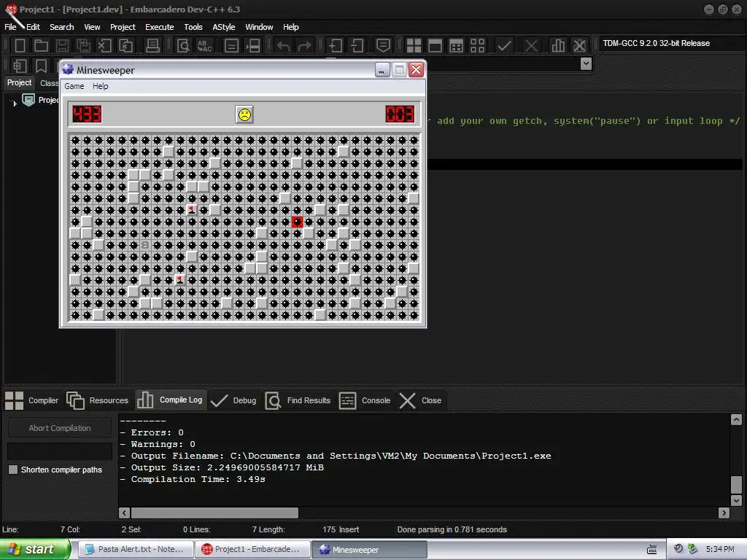Open the File menu

point(10,27)
